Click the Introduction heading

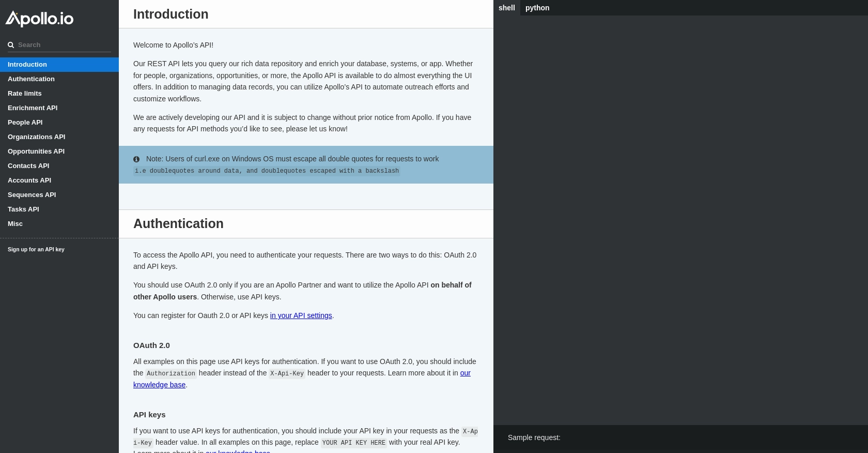coord(171,14)
